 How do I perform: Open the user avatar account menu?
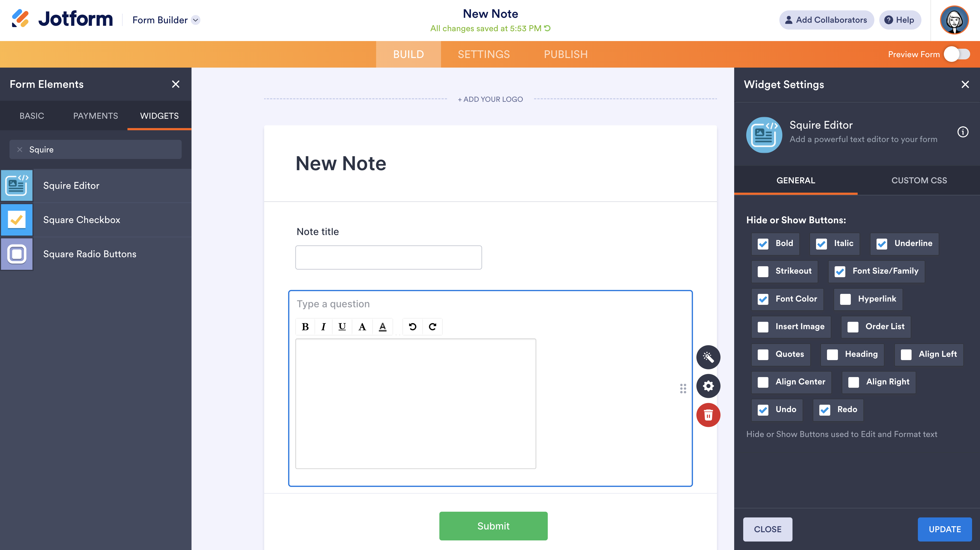click(x=954, y=20)
